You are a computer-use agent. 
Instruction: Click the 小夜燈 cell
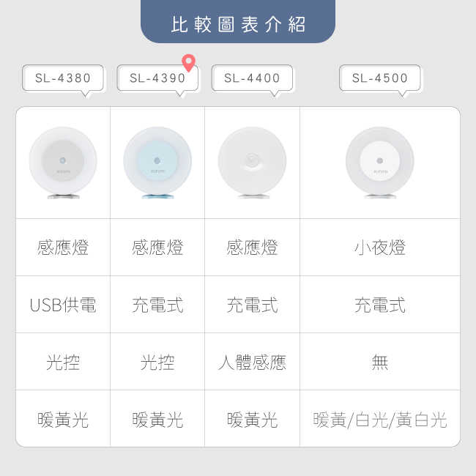coord(379,248)
